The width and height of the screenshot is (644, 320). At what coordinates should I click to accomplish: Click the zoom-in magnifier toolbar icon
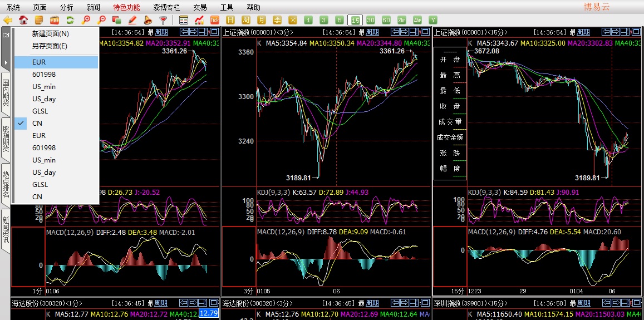(86, 19)
